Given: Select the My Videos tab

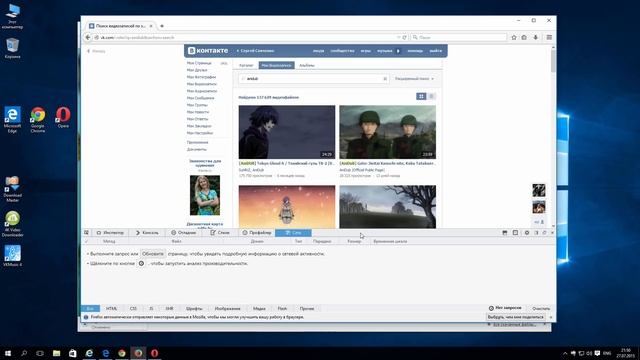Looking at the screenshot, I should pyautogui.click(x=276, y=65).
